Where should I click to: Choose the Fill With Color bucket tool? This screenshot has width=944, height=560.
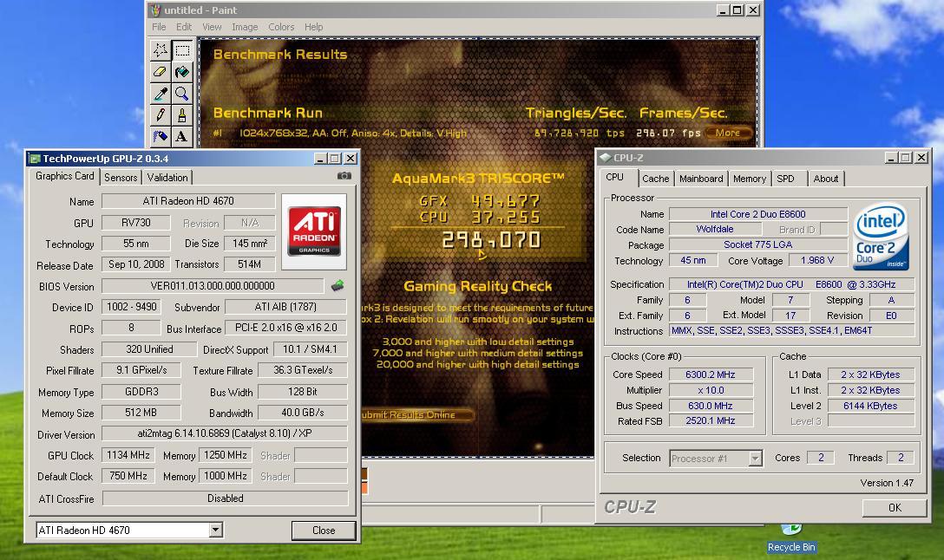point(182,72)
